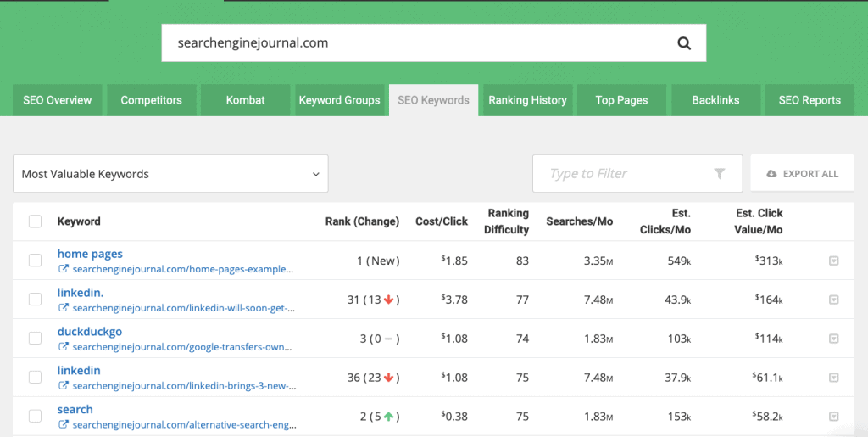The image size is (868, 437).
Task: Open the linkedin-will-soon-get URL link
Action: [183, 308]
